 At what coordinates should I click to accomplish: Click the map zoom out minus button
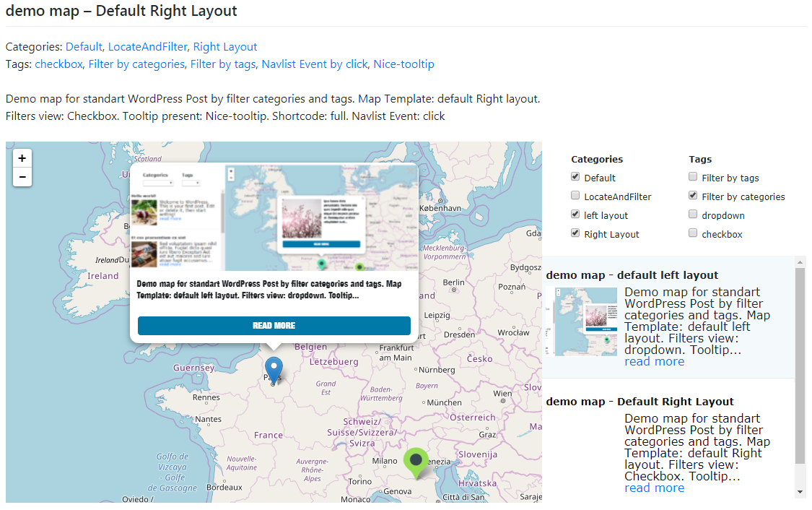click(x=22, y=177)
